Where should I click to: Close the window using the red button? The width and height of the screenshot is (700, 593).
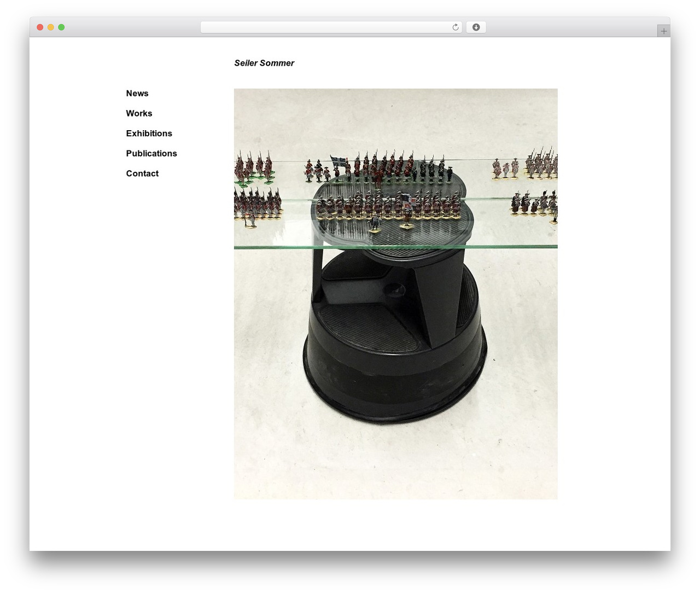pos(40,27)
